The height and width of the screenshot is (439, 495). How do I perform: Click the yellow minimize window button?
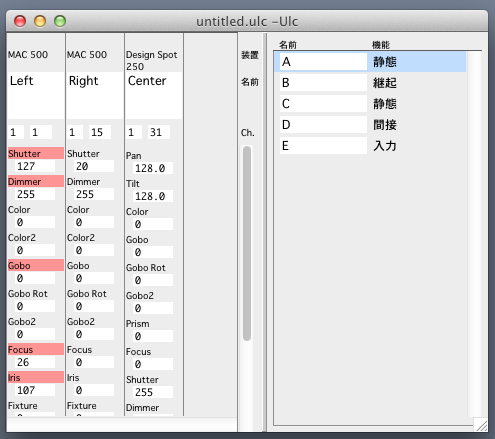[40, 21]
